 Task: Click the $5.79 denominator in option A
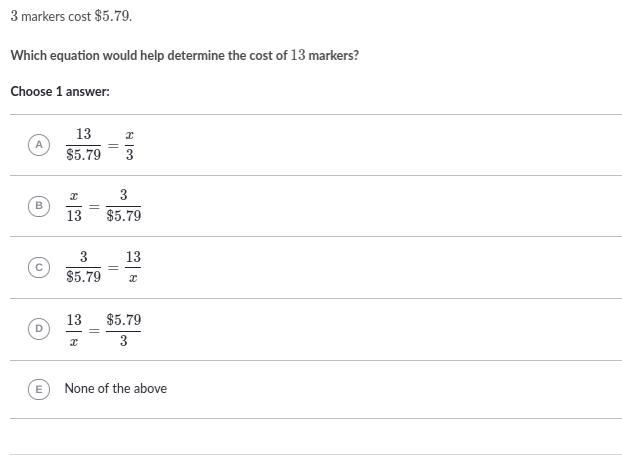pos(83,155)
